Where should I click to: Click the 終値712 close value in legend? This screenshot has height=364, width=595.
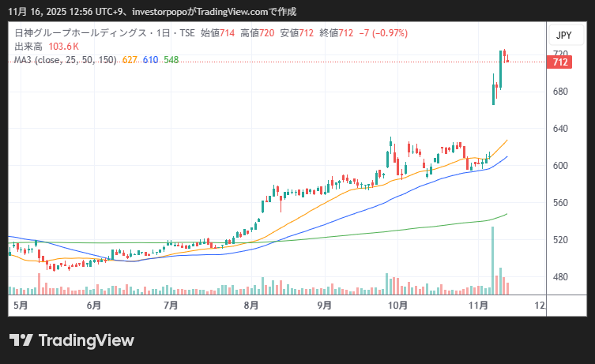(x=337, y=34)
